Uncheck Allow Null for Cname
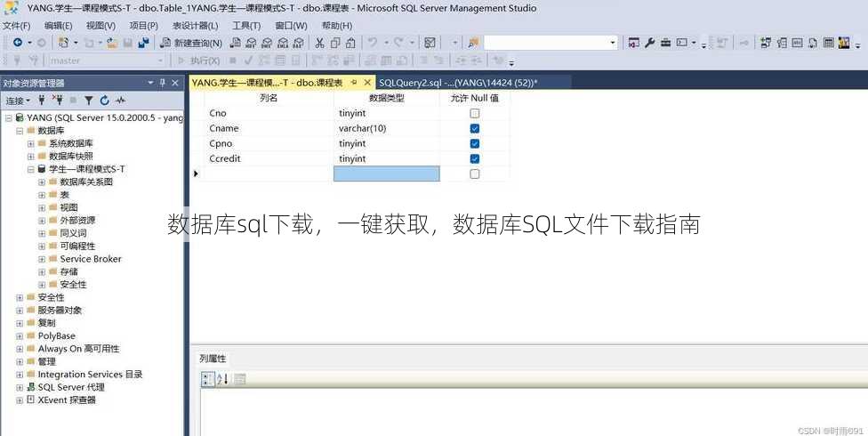 (474, 128)
